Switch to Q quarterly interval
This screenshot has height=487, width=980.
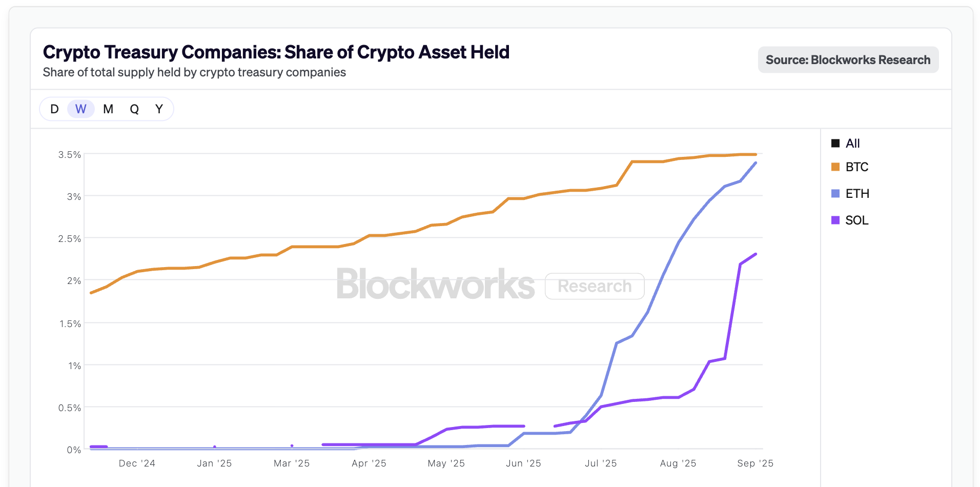pyautogui.click(x=134, y=109)
